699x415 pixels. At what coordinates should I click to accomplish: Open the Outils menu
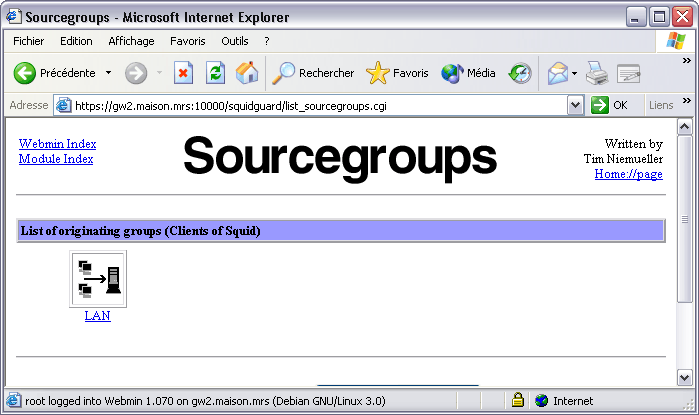[x=235, y=41]
